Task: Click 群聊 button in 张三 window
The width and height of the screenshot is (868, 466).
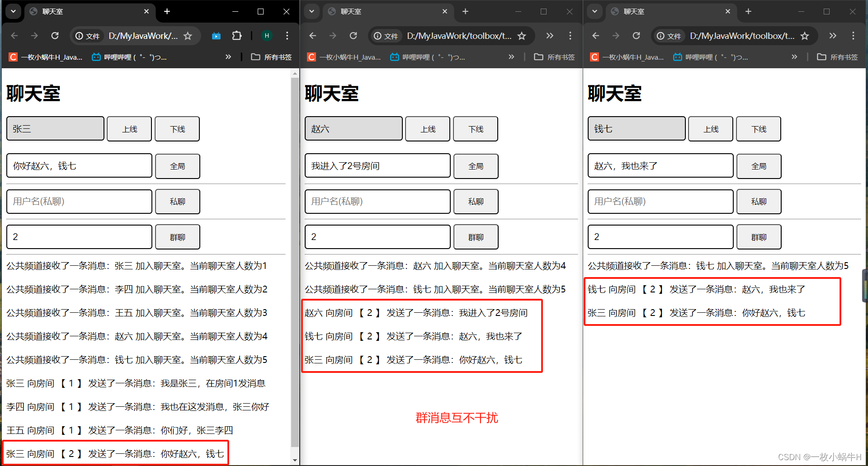Action: coord(178,237)
